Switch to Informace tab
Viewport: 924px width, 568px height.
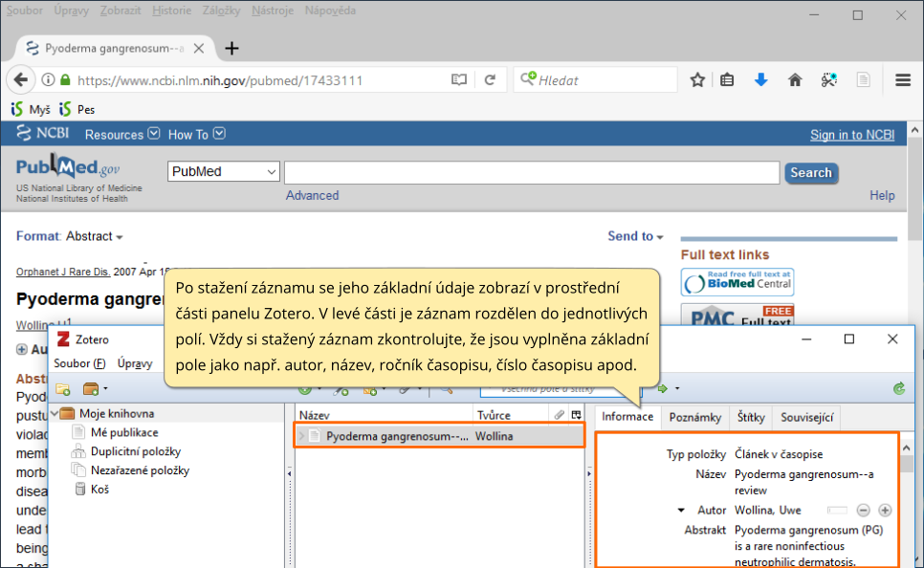[627, 417]
